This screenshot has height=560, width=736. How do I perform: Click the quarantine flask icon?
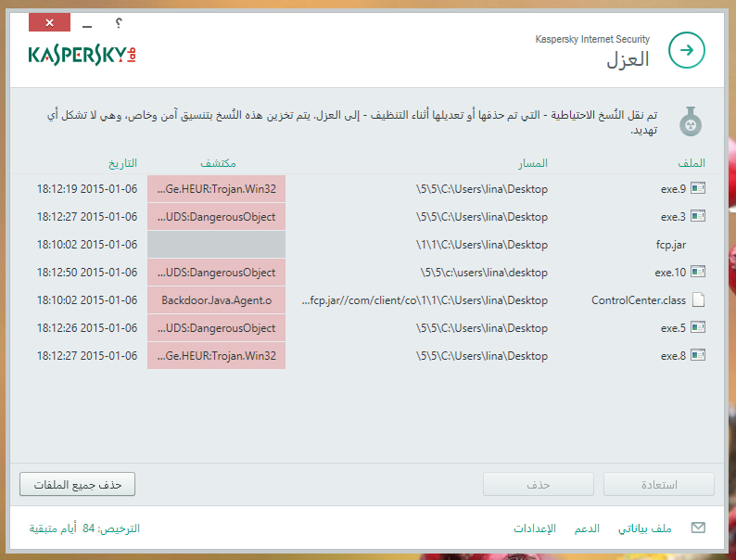point(691,121)
